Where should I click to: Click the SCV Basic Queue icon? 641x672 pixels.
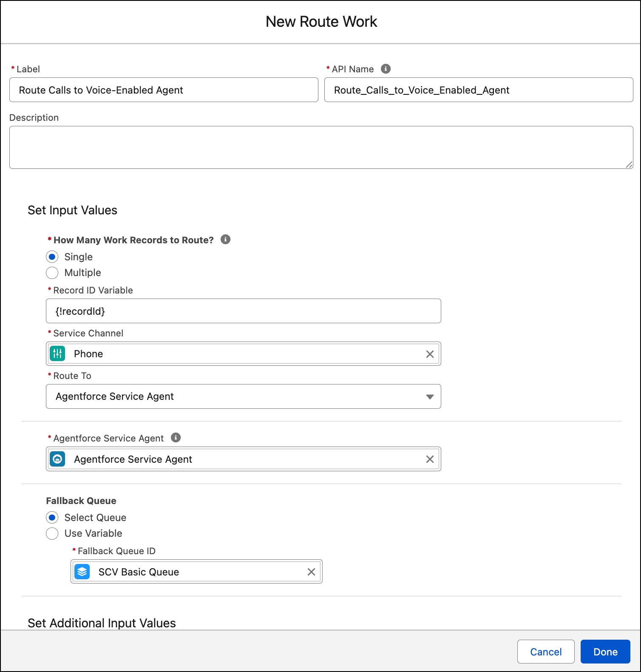click(82, 572)
